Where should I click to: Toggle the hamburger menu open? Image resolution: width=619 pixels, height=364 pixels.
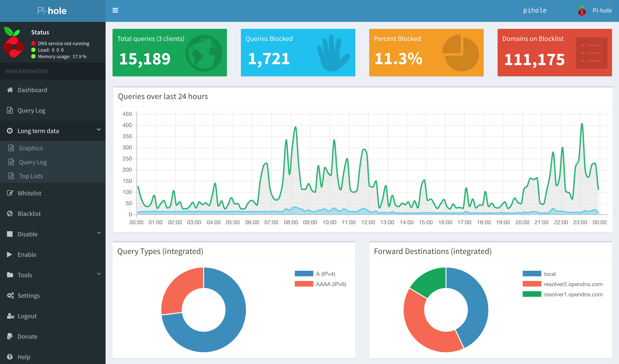pyautogui.click(x=115, y=10)
